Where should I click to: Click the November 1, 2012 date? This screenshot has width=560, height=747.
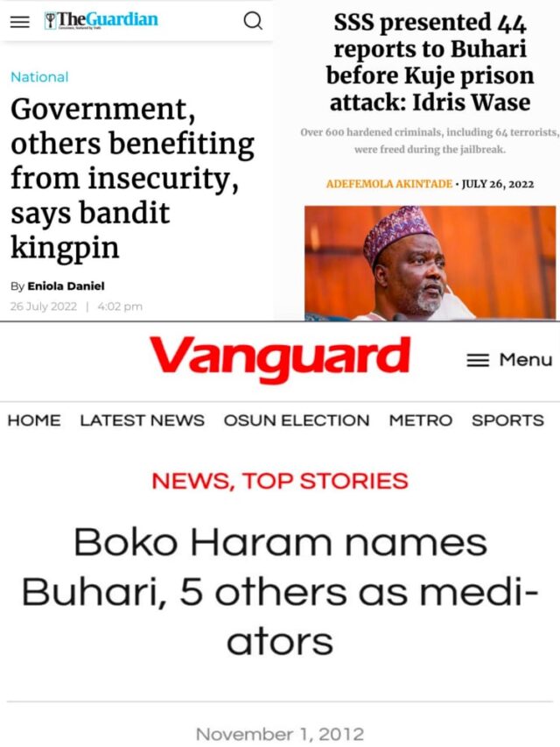coord(280,734)
